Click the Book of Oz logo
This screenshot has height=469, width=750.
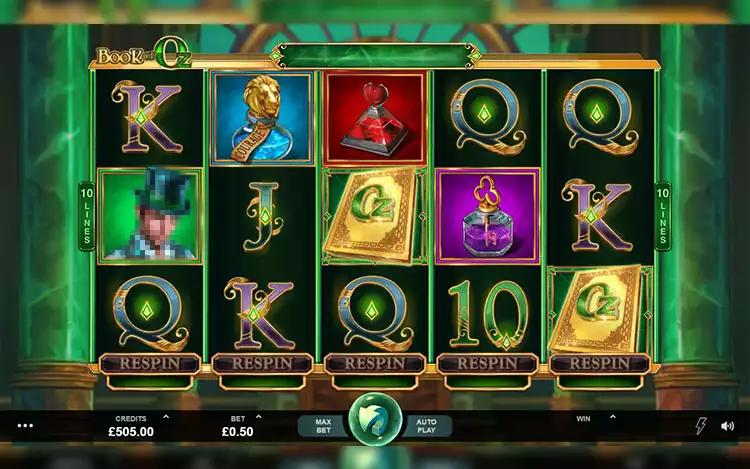pyautogui.click(x=144, y=54)
